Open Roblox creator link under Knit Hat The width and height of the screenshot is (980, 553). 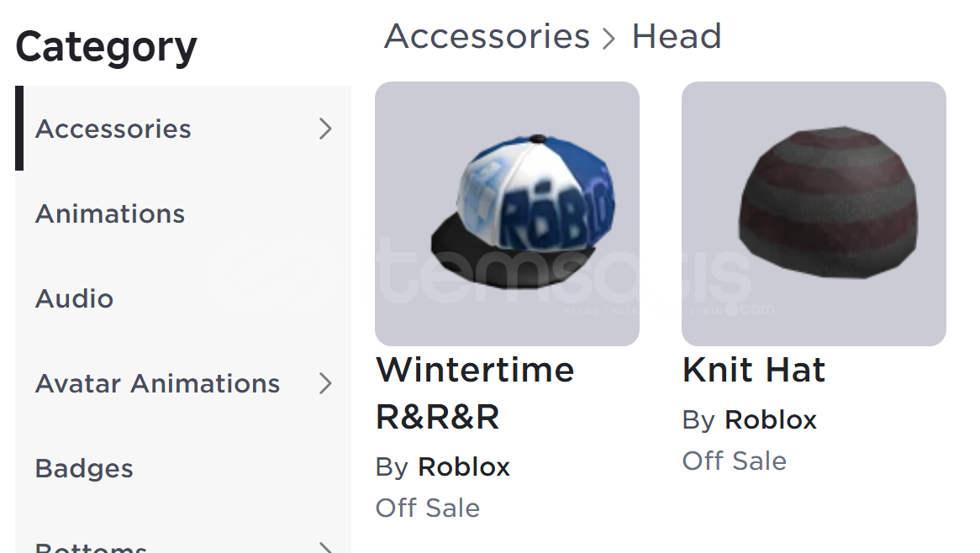(x=771, y=420)
